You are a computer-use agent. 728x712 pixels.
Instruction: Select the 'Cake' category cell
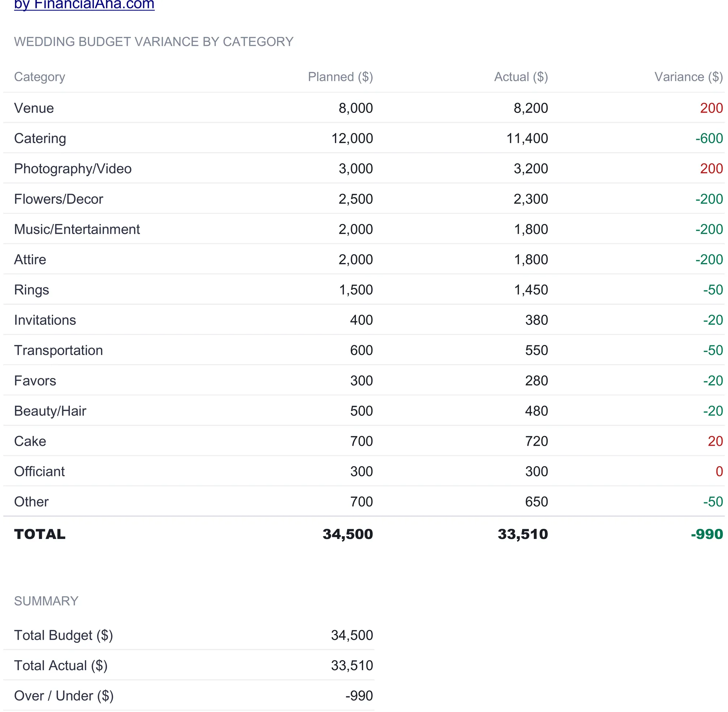click(30, 441)
